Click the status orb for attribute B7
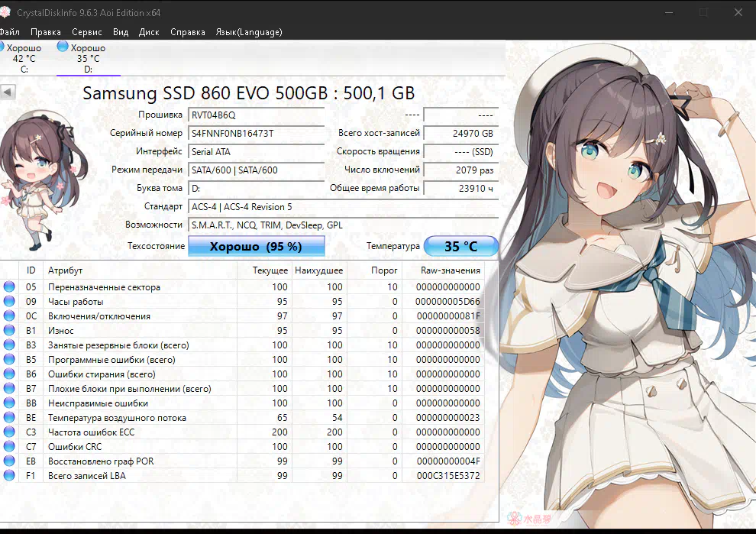756x534 pixels. 9,388
